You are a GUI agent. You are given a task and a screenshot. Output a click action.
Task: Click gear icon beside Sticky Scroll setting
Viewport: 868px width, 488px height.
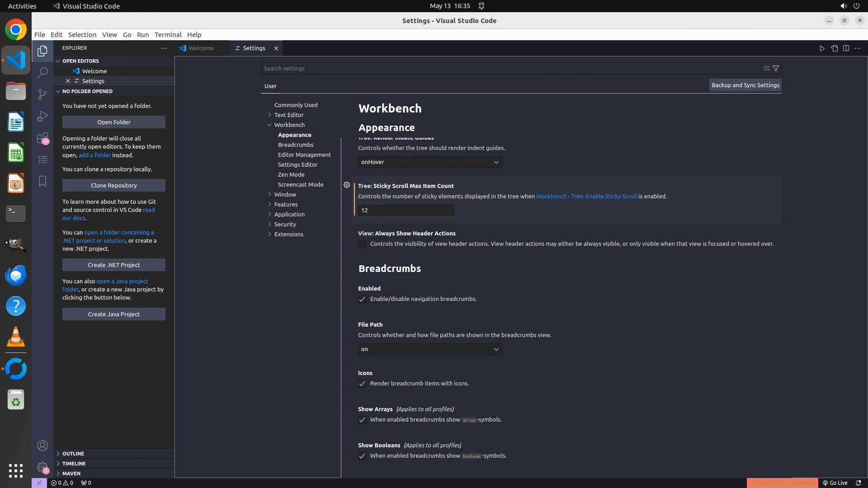(347, 185)
